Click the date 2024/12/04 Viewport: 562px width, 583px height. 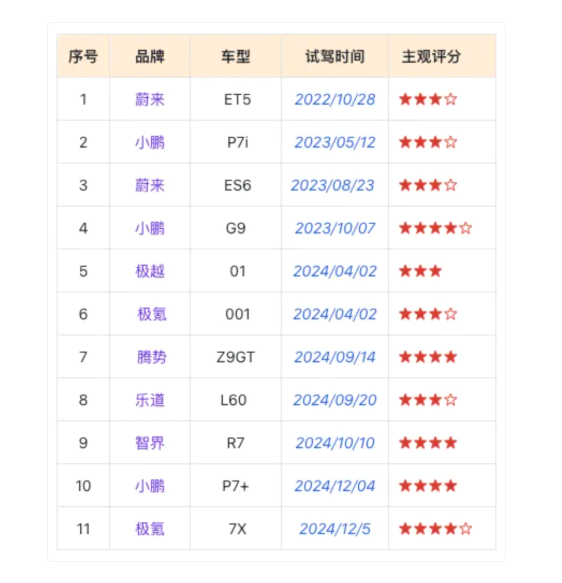[335, 486]
